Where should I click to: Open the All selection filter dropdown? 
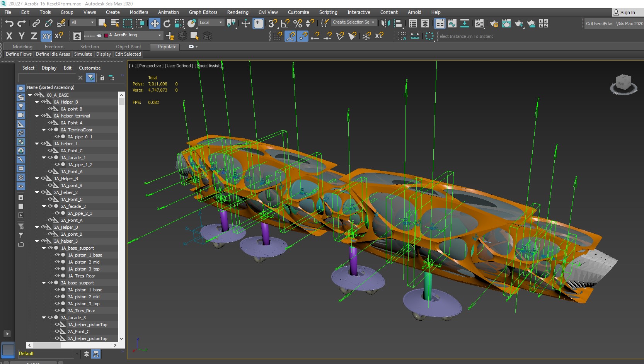[x=82, y=22]
